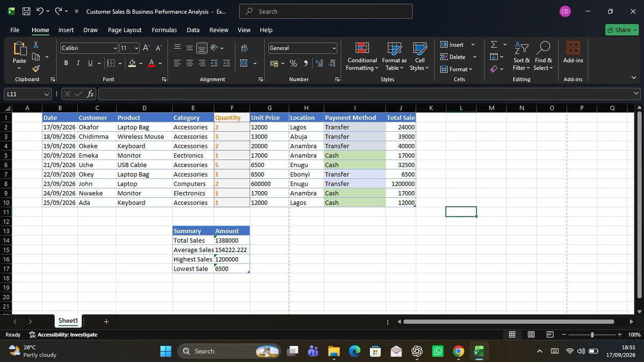Toggle Align Left horizontal alignment
The height and width of the screenshot is (362, 644).
point(177,63)
